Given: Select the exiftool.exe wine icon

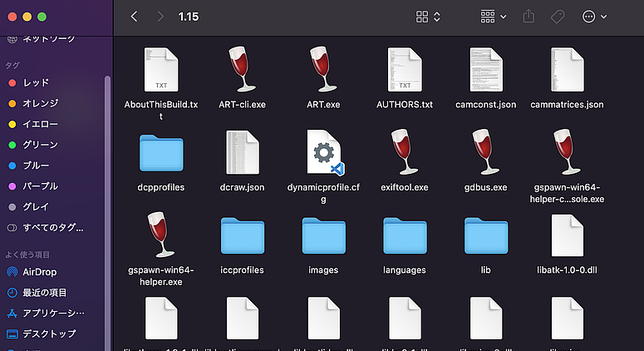Looking at the screenshot, I should 405,151.
